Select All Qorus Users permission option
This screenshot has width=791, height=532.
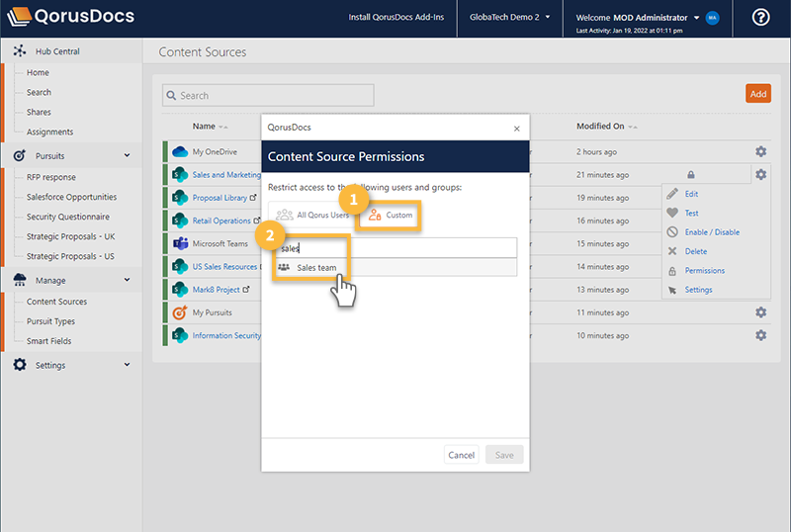click(x=312, y=215)
